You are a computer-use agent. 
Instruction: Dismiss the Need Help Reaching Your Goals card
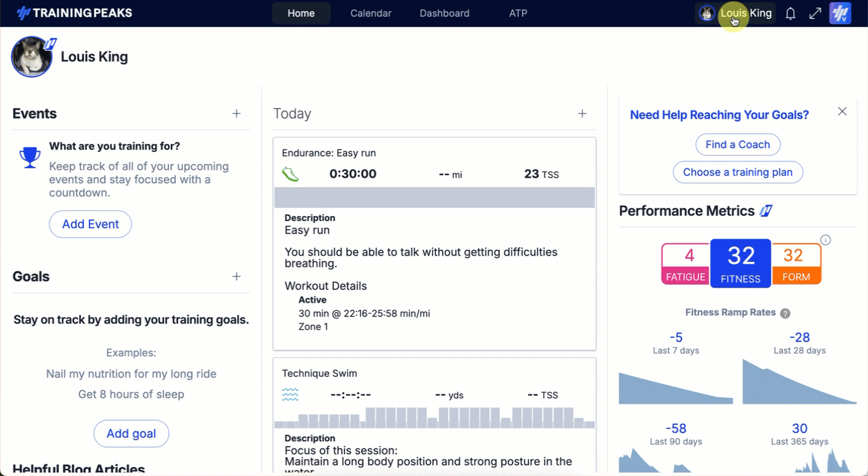click(x=842, y=111)
